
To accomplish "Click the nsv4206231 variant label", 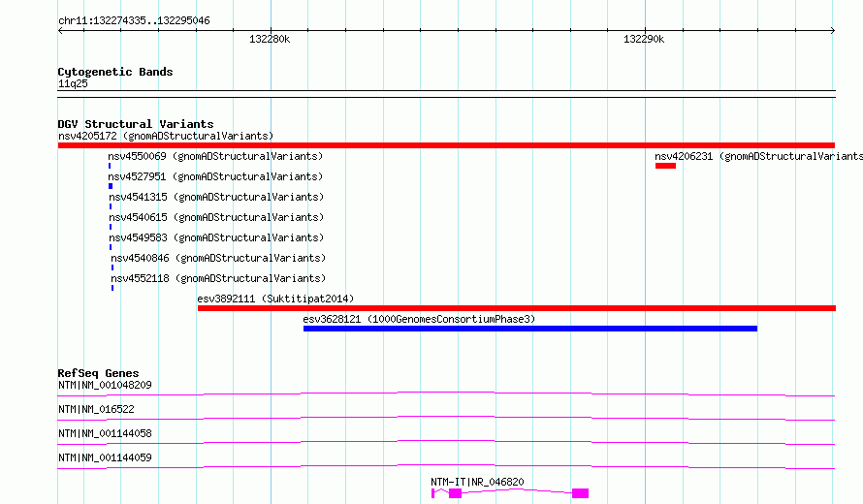I will (758, 156).
